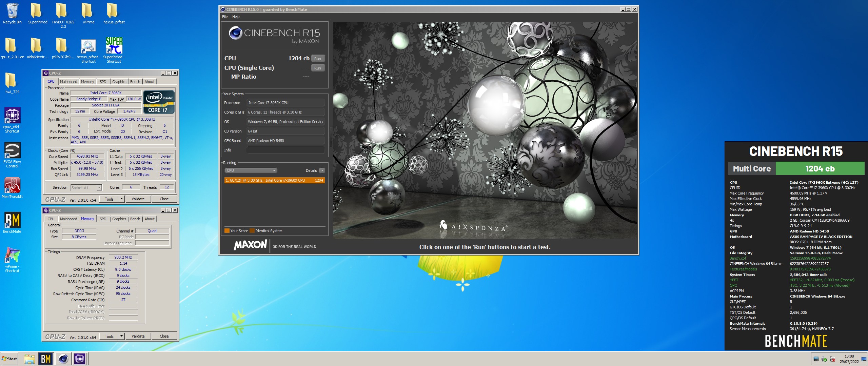The width and height of the screenshot is (868, 366).
Task: Open the hexus_pifast folder icon
Action: (114, 14)
